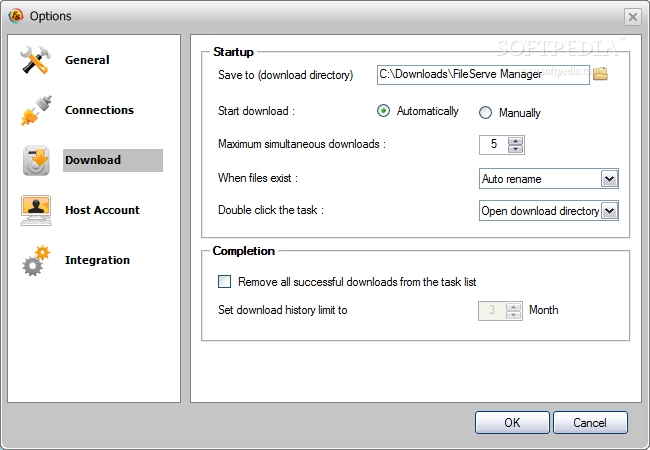Image resolution: width=650 pixels, height=450 pixels.
Task: Click the Host Account monitor icon
Action: (36, 210)
